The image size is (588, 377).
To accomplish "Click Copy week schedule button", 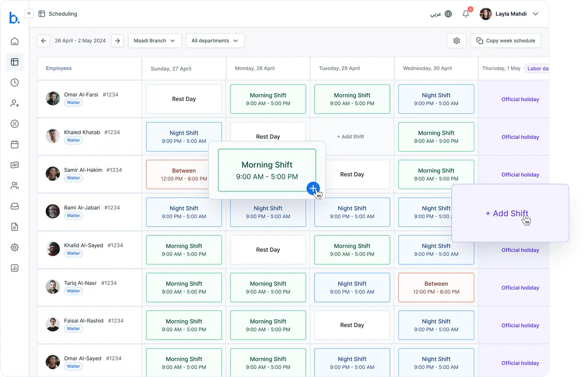I will click(x=505, y=41).
